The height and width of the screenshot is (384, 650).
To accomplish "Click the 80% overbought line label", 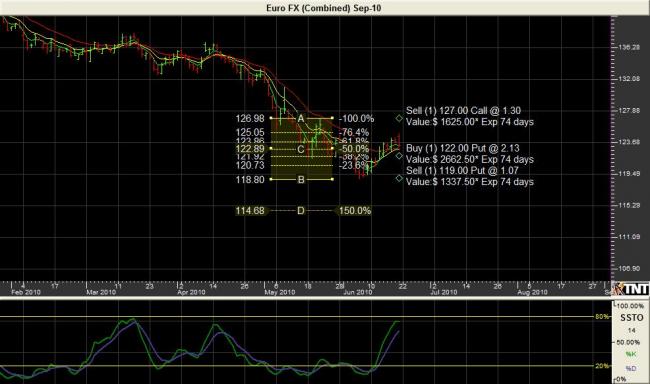I will click(602, 316).
